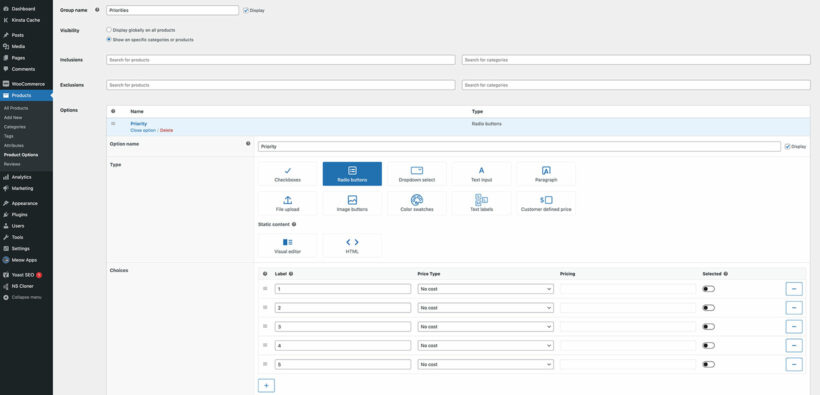Toggle Selected switch for choice 4
The height and width of the screenshot is (395, 820).
[709, 345]
